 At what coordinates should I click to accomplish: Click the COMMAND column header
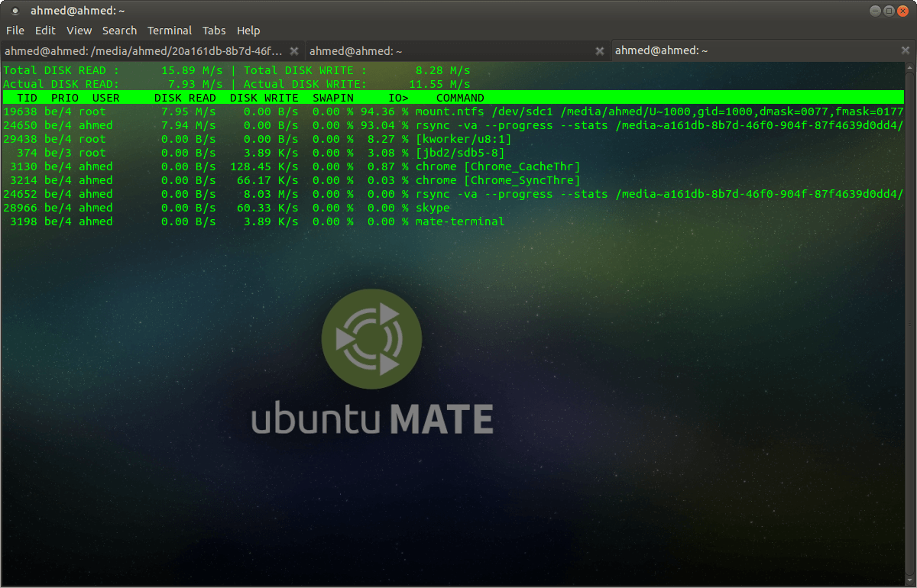pos(460,98)
